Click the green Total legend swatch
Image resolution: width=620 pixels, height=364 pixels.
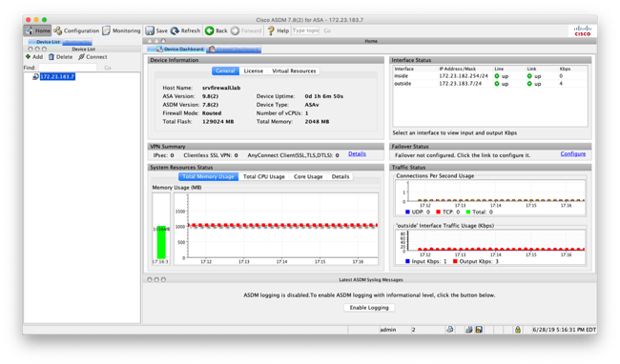(x=468, y=212)
